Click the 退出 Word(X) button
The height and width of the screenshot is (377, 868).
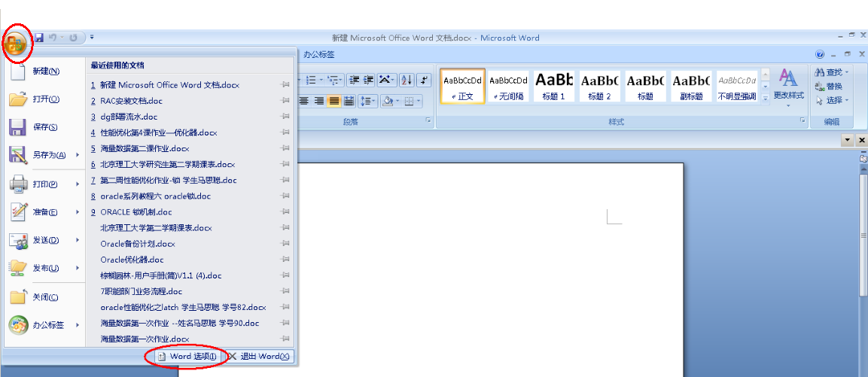point(258,357)
